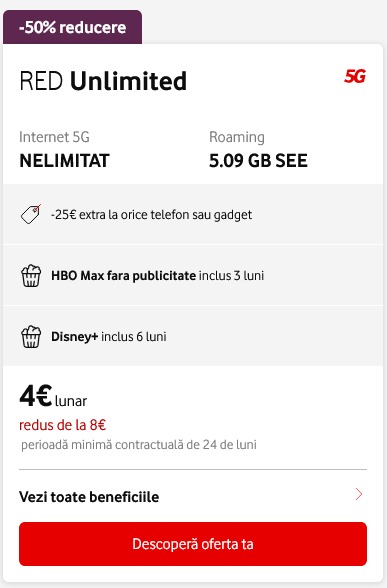Click the HBO Max fara publicitate text
The image size is (387, 588).
(123, 276)
